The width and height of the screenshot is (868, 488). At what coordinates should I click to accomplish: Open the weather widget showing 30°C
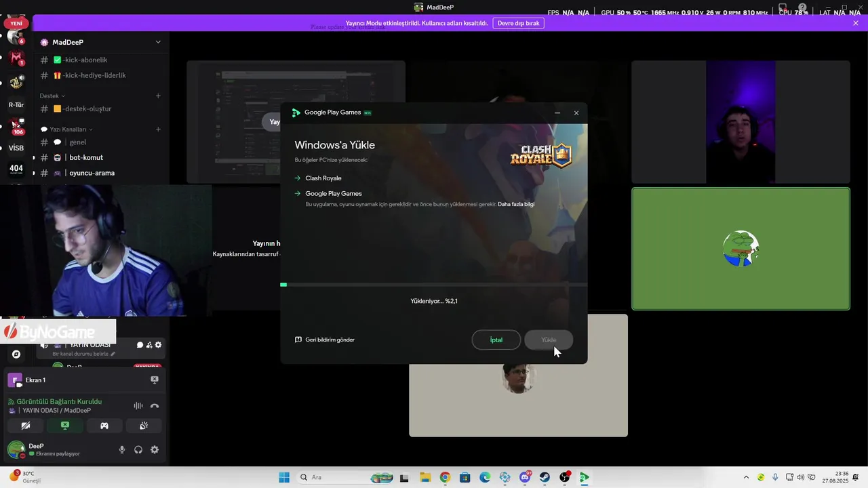26,477
